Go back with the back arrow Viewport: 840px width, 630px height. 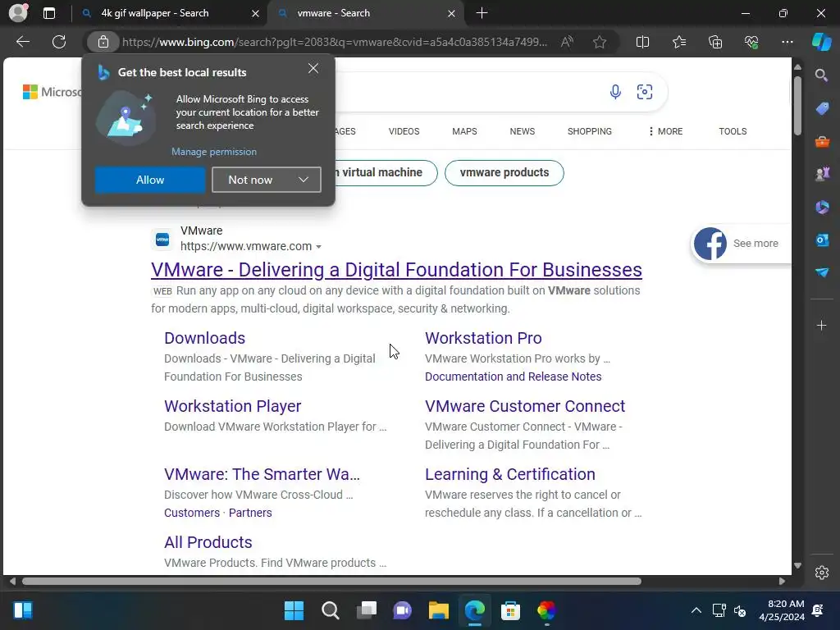click(x=23, y=42)
